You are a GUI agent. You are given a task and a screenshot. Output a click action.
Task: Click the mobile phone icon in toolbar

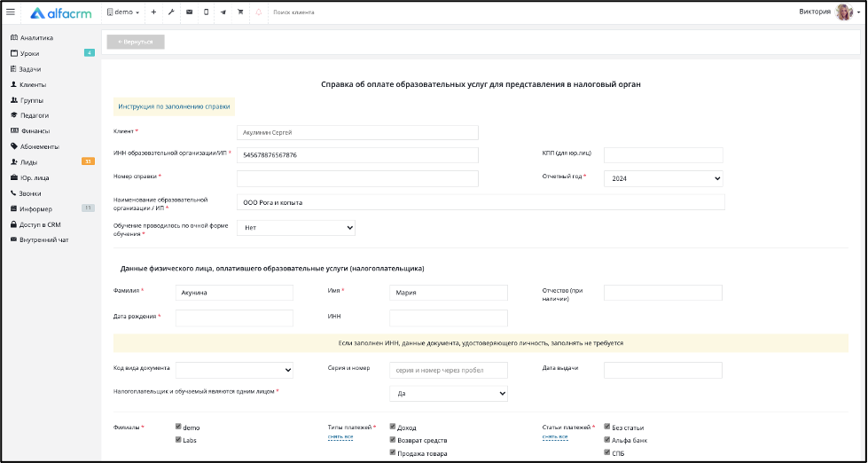click(206, 12)
